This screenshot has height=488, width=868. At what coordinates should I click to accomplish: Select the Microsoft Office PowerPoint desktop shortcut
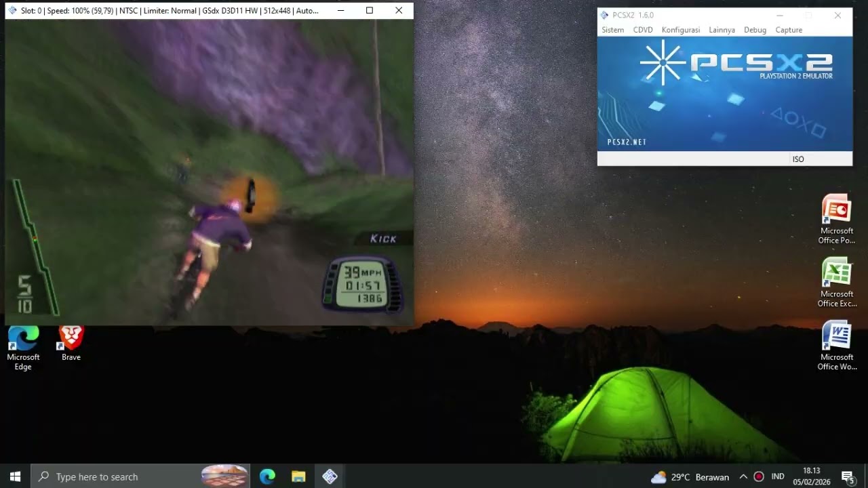[837, 220]
